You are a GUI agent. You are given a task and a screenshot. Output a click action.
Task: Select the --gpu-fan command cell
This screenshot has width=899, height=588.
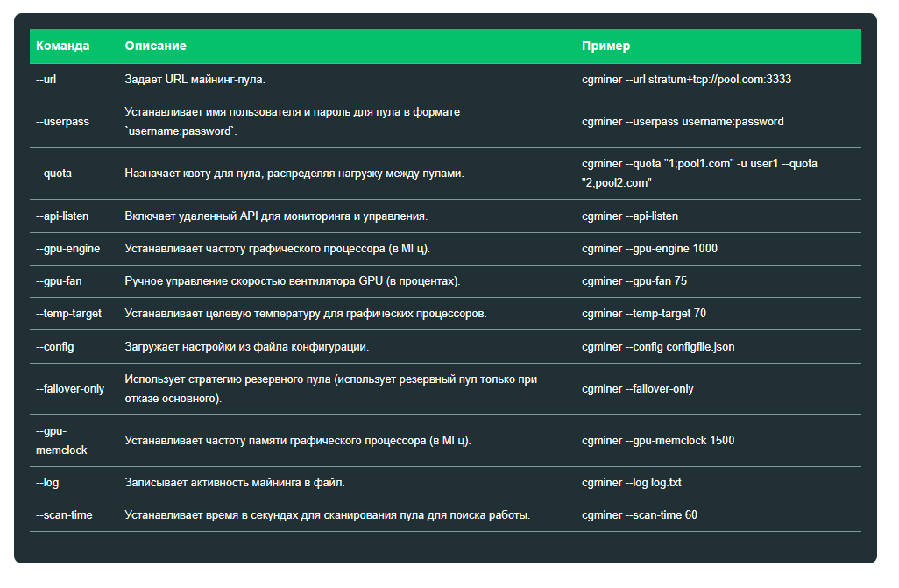coord(60,281)
